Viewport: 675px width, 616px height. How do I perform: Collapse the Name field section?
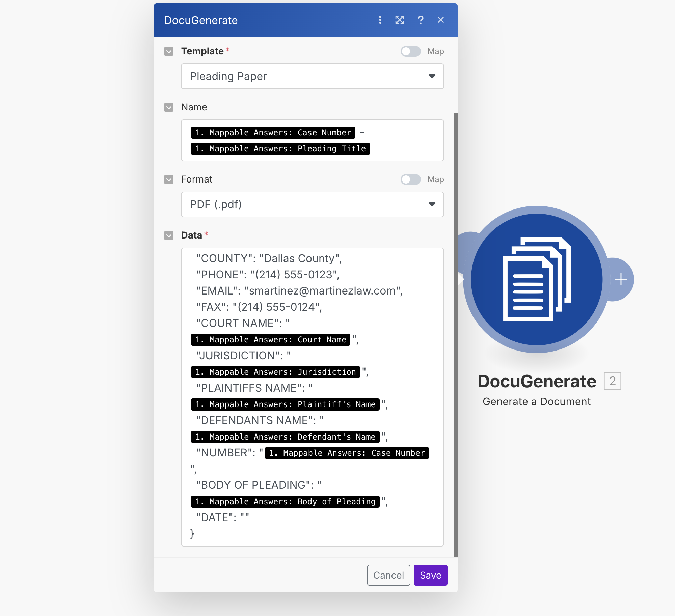[169, 107]
